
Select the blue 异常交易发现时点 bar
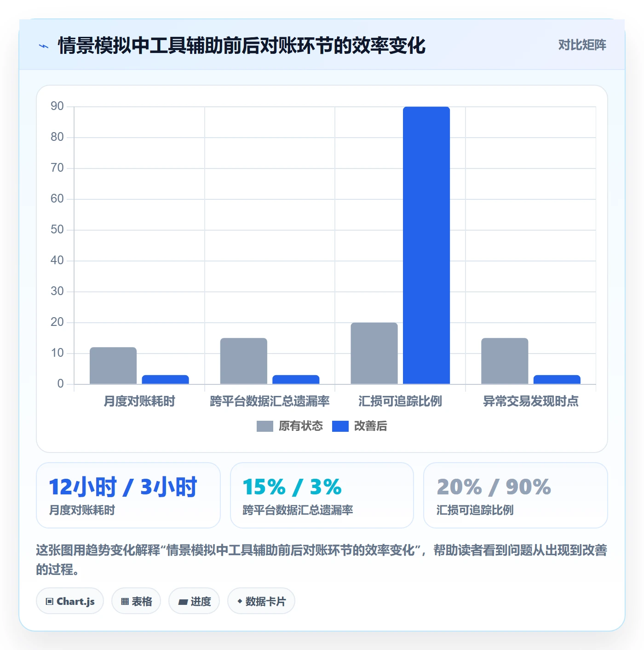point(557,379)
